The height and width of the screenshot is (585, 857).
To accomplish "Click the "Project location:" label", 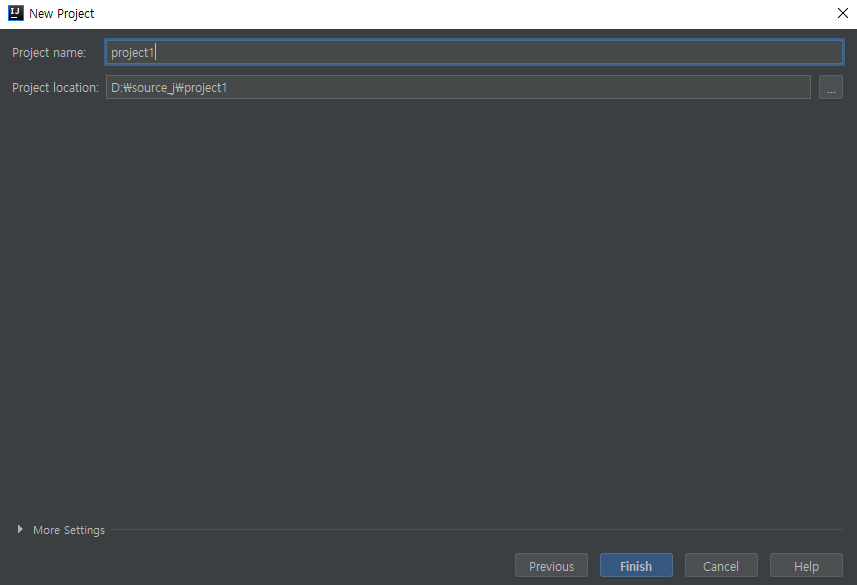I will (55, 87).
